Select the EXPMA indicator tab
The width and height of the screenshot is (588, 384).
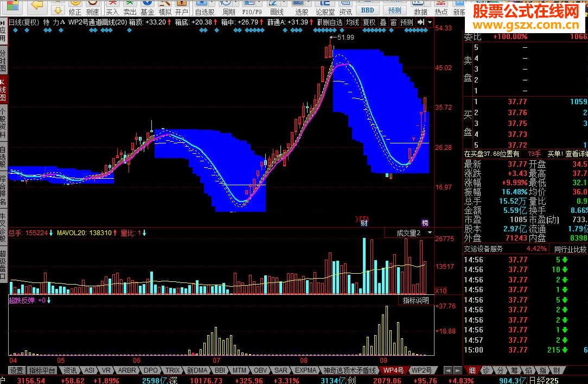[305, 370]
